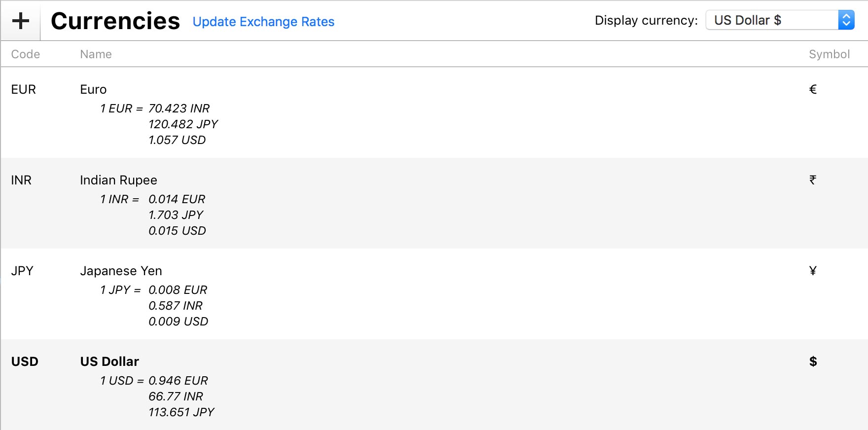This screenshot has height=430, width=868.
Task: Click the Japanese Yen name
Action: [x=121, y=271]
